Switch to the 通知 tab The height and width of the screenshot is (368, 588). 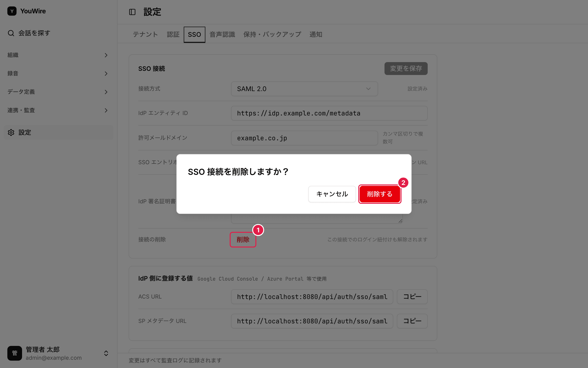coord(316,34)
